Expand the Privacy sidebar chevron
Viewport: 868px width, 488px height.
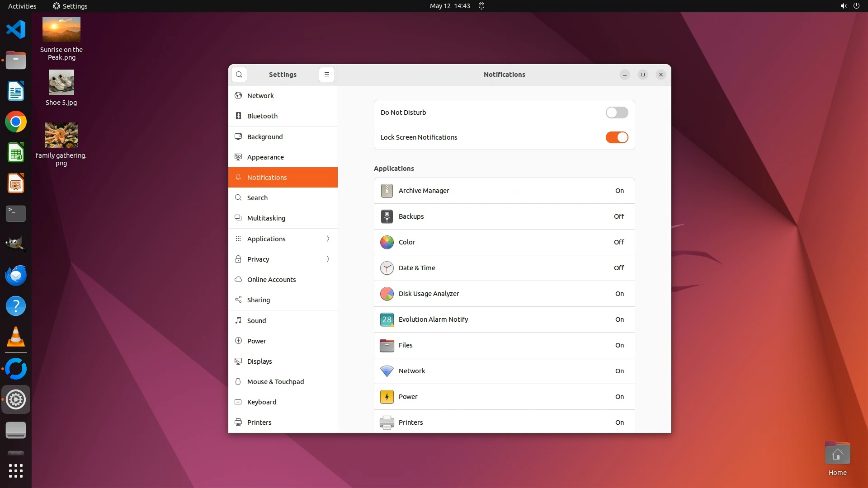click(x=328, y=259)
